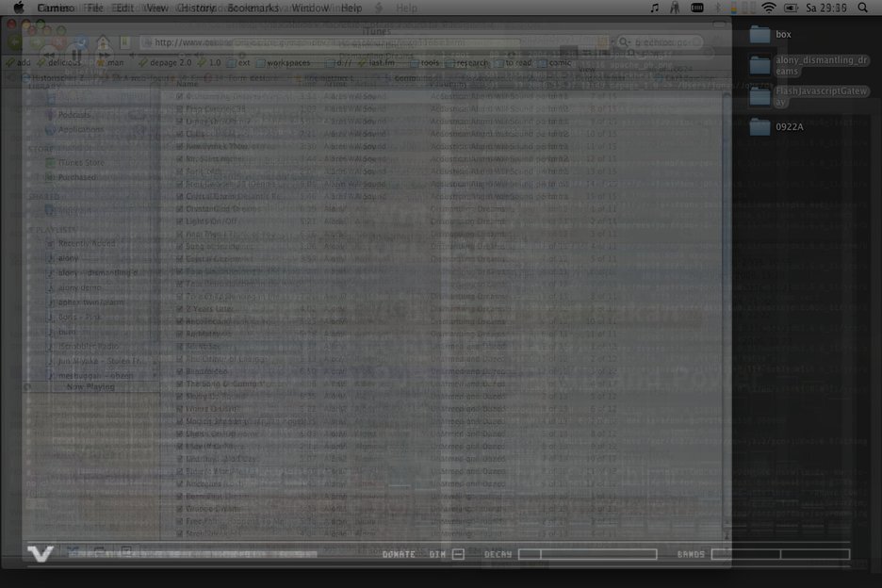882x588 pixels.
Task: Open the 'comic' bookmark folder
Action: 555,62
